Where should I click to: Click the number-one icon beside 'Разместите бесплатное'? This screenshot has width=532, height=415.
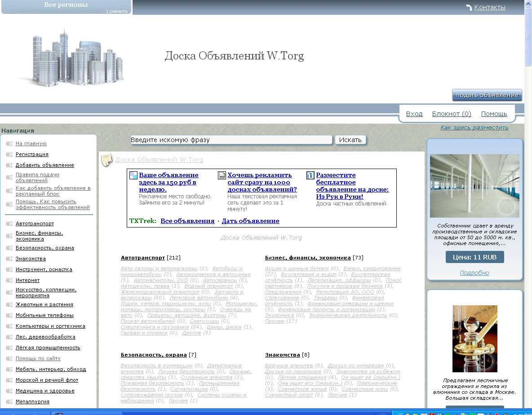(x=310, y=175)
